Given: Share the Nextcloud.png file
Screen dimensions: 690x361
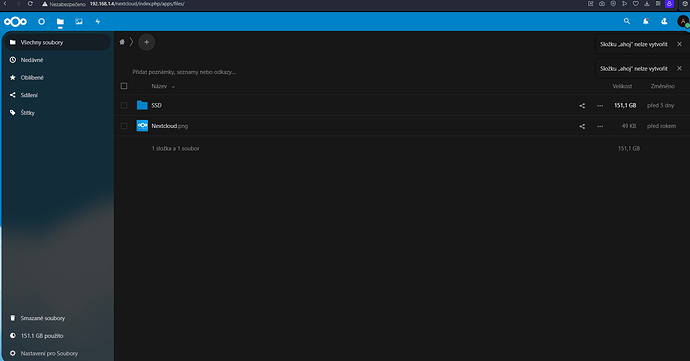Looking at the screenshot, I should coord(582,126).
